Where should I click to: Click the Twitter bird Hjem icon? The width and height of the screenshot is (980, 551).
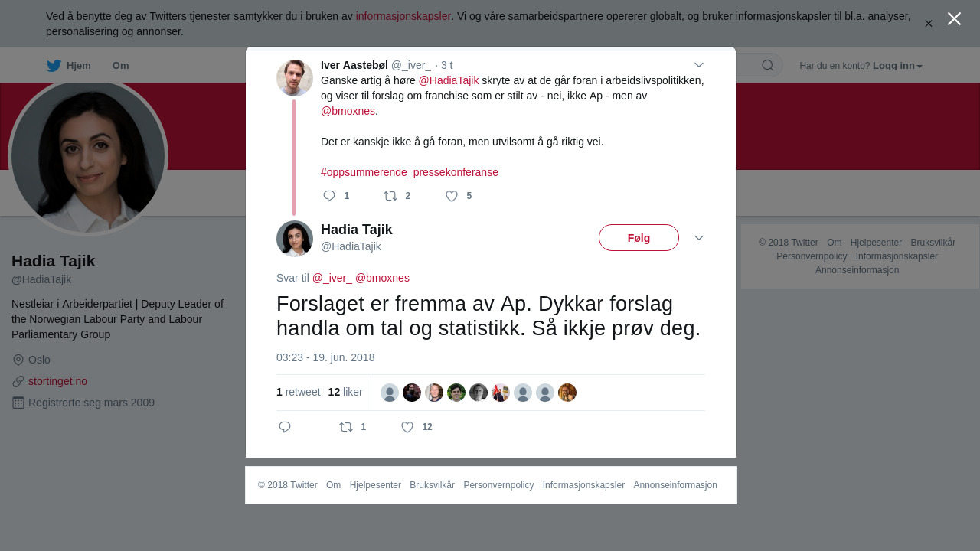tap(54, 66)
